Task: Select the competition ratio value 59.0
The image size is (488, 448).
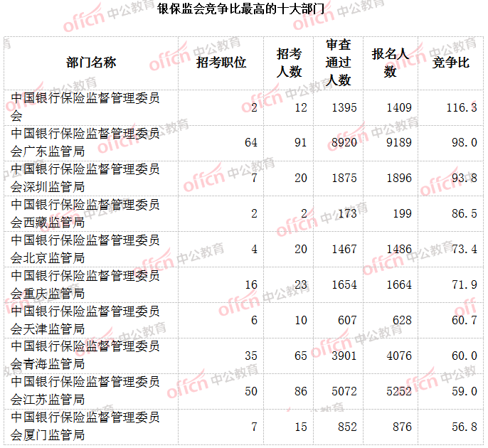Action: (x=465, y=391)
